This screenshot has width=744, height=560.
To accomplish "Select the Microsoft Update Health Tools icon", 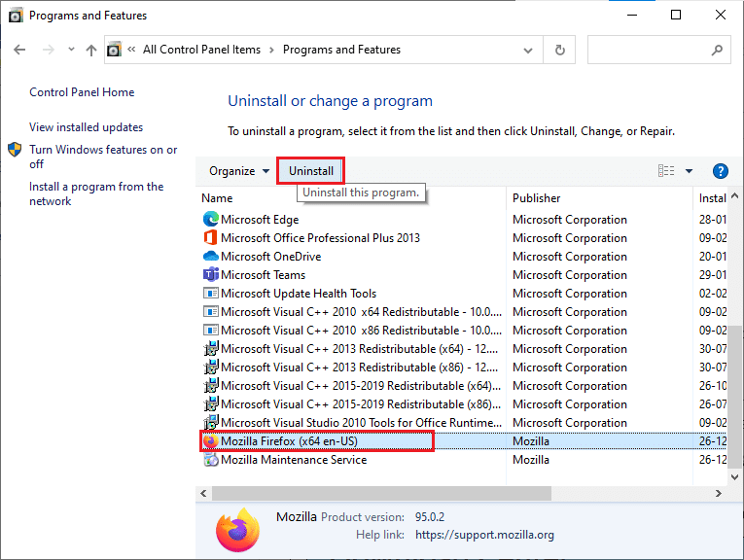I will click(211, 293).
